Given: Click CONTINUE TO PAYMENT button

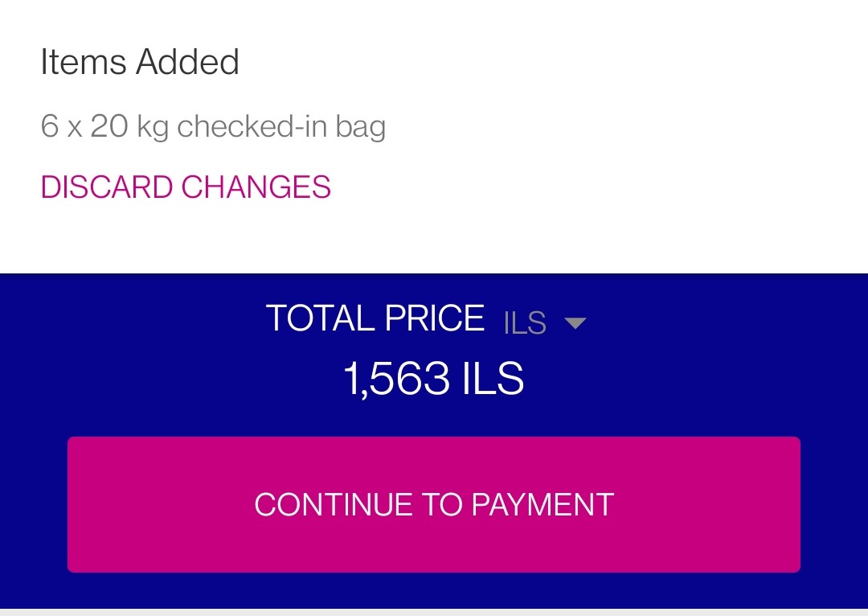Looking at the screenshot, I should 434,505.
